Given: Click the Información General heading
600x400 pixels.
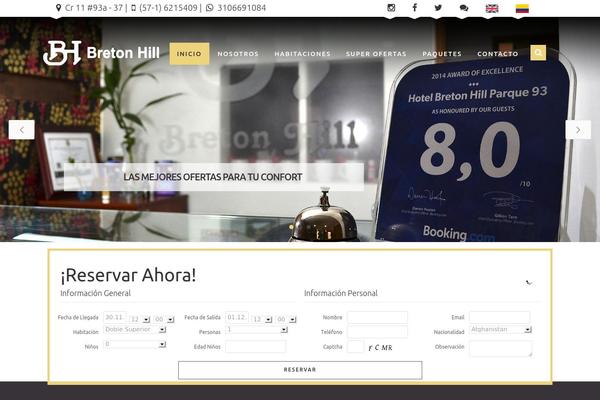Looking at the screenshot, I should coord(95,293).
